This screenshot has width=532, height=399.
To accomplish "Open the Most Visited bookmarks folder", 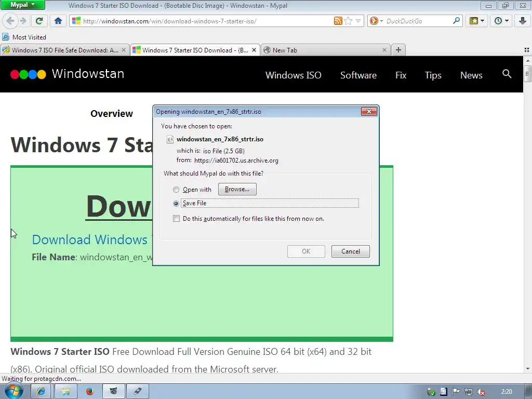I will 24,37.
